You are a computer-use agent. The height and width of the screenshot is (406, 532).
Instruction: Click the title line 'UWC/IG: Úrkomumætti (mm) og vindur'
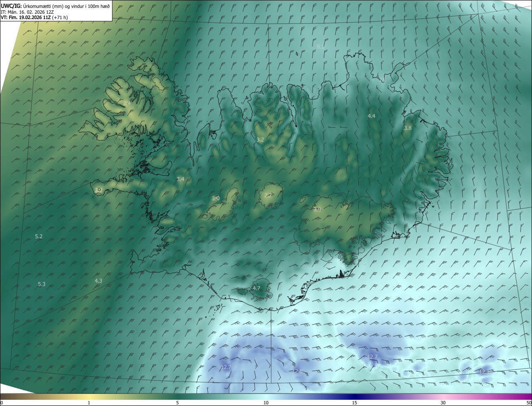pyautogui.click(x=55, y=6)
